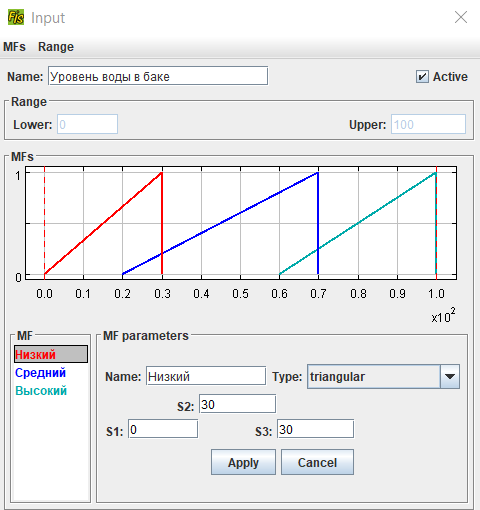
Task: Apply the MF parameter changes
Action: coord(243,462)
